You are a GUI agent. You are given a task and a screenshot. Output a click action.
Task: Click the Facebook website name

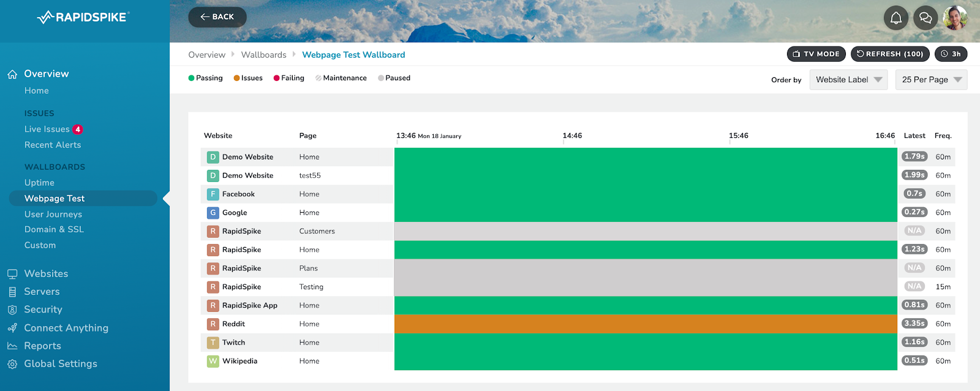tap(238, 194)
